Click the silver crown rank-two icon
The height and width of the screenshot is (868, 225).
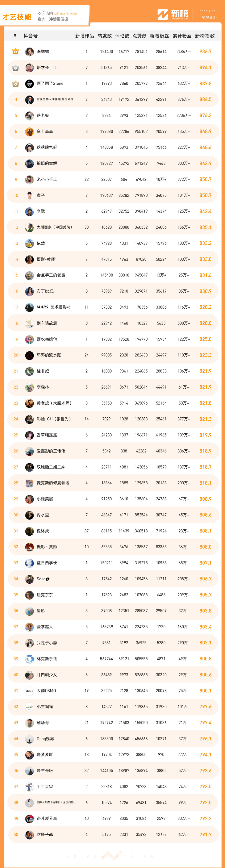click(15, 68)
